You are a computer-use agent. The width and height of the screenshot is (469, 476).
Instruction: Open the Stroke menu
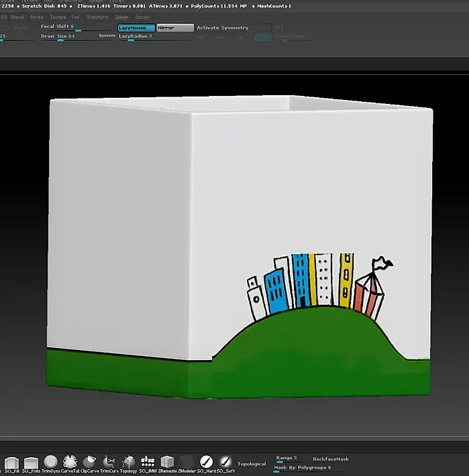click(37, 17)
